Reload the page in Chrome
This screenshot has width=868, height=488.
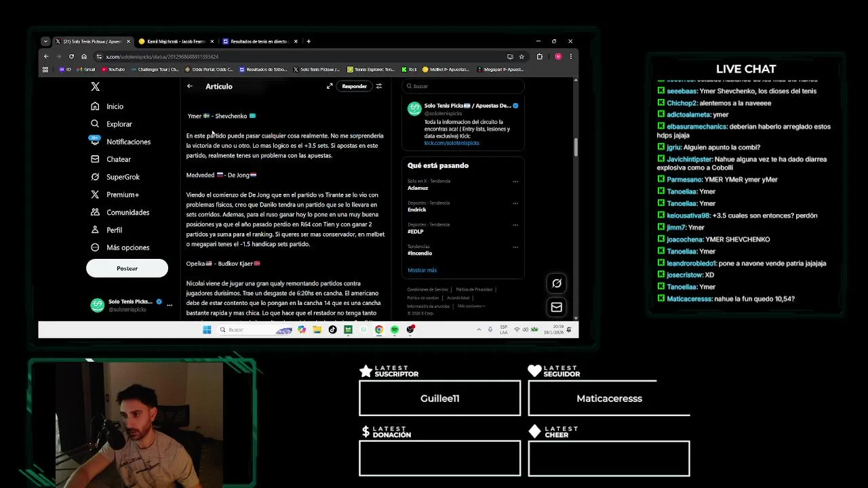pyautogui.click(x=71, y=56)
